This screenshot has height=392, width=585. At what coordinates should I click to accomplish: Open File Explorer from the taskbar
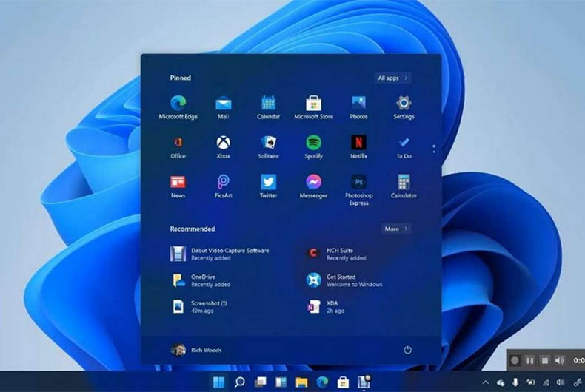(x=301, y=382)
